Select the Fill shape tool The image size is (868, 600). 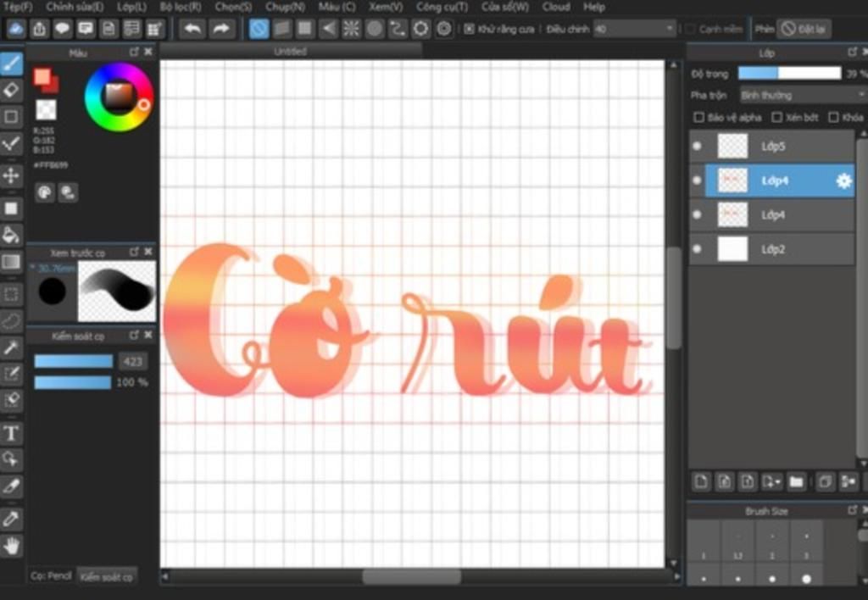tap(11, 208)
